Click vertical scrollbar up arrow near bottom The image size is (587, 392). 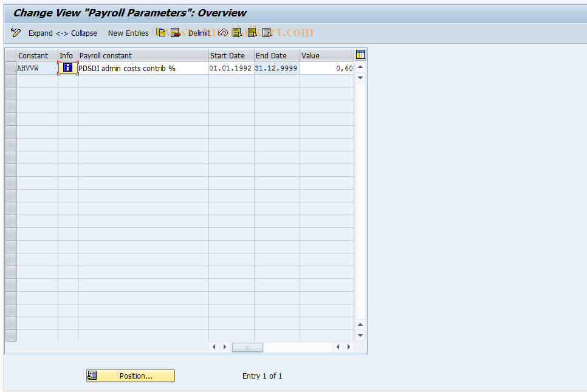(360, 325)
